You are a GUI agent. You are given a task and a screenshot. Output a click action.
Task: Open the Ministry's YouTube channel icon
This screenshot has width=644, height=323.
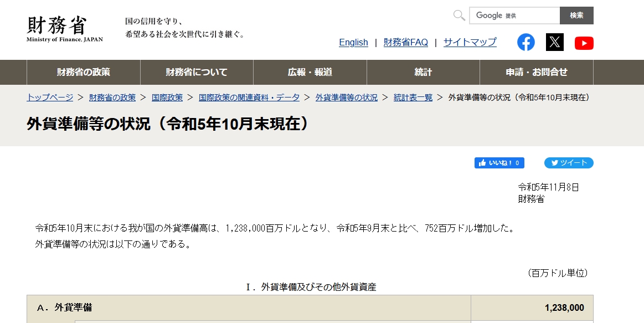pos(584,42)
